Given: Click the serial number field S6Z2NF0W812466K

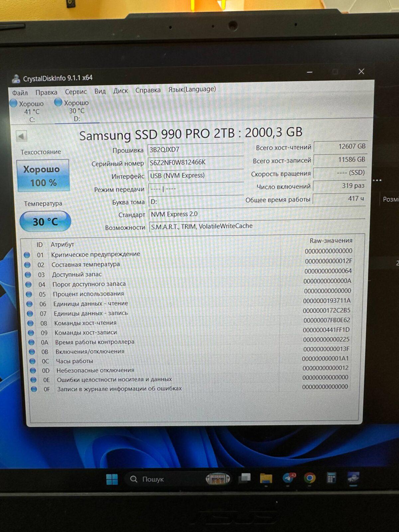Looking at the screenshot, I should click(x=196, y=162).
